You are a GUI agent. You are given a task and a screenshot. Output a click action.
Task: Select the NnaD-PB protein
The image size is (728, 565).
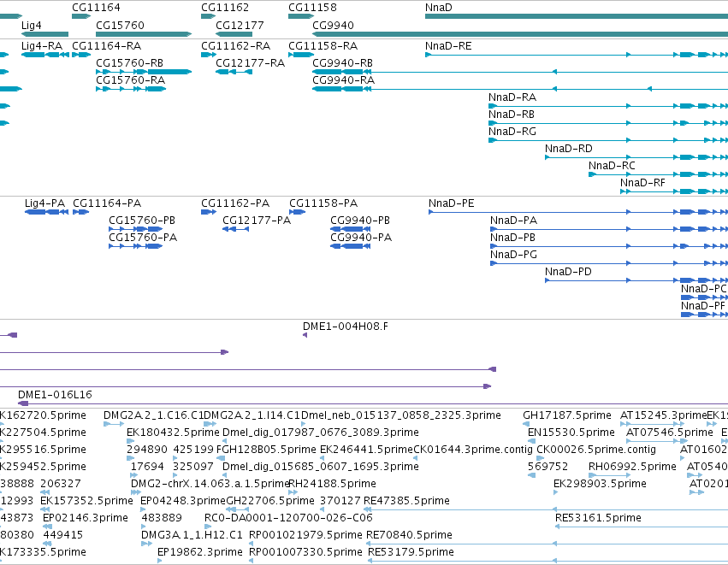[x=609, y=246]
